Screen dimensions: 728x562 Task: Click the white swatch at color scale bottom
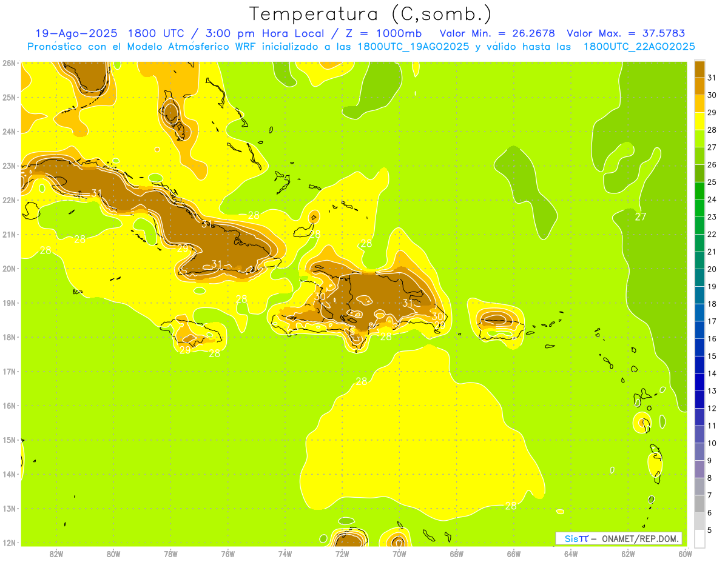click(x=699, y=538)
